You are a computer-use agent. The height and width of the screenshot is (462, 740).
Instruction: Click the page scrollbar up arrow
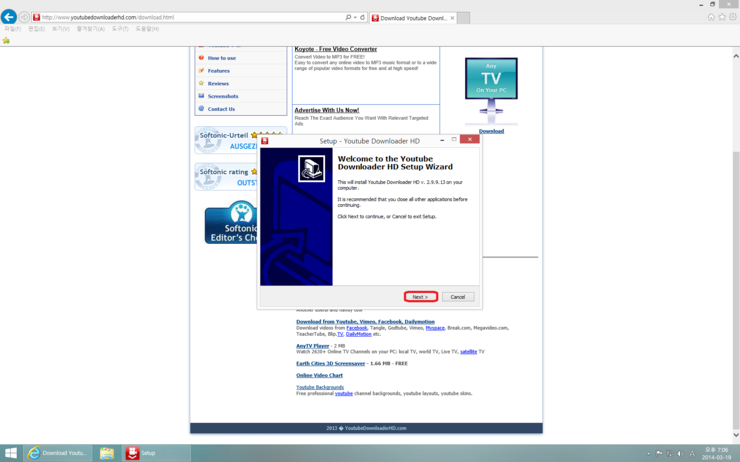coord(736,56)
